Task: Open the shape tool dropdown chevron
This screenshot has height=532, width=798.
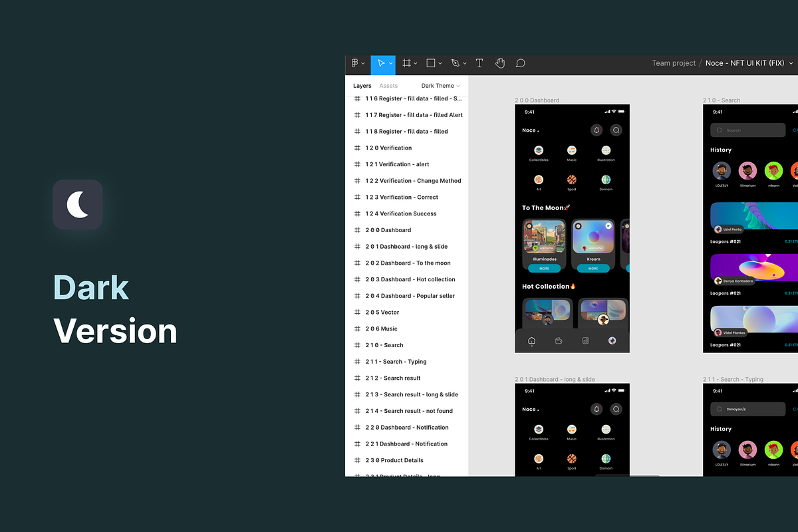Action: point(440,64)
